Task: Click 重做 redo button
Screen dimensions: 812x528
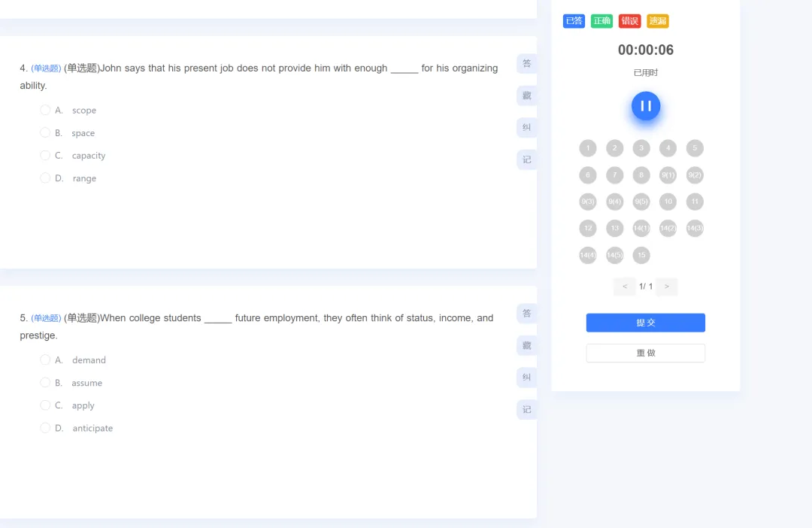Action: (x=645, y=353)
